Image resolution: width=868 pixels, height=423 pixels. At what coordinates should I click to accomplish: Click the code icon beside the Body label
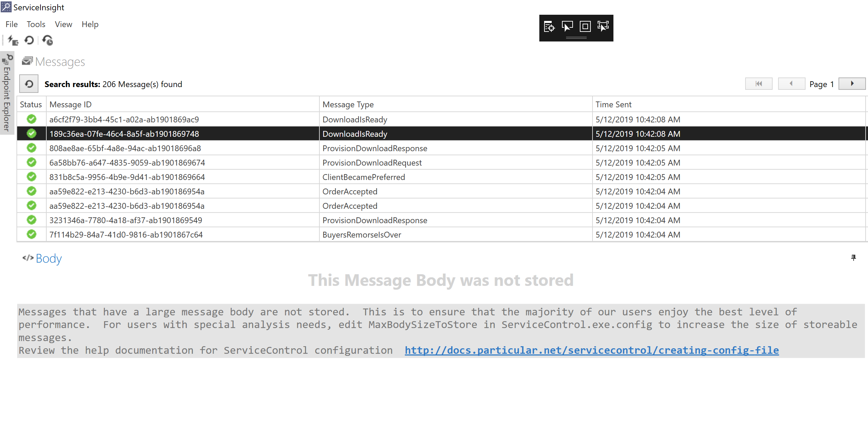point(28,258)
